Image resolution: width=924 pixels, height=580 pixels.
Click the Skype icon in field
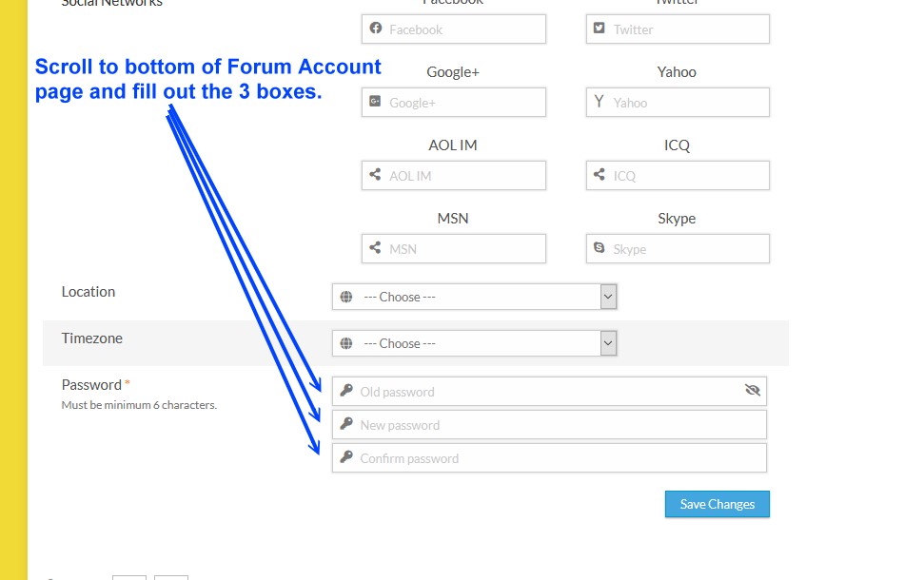click(600, 248)
